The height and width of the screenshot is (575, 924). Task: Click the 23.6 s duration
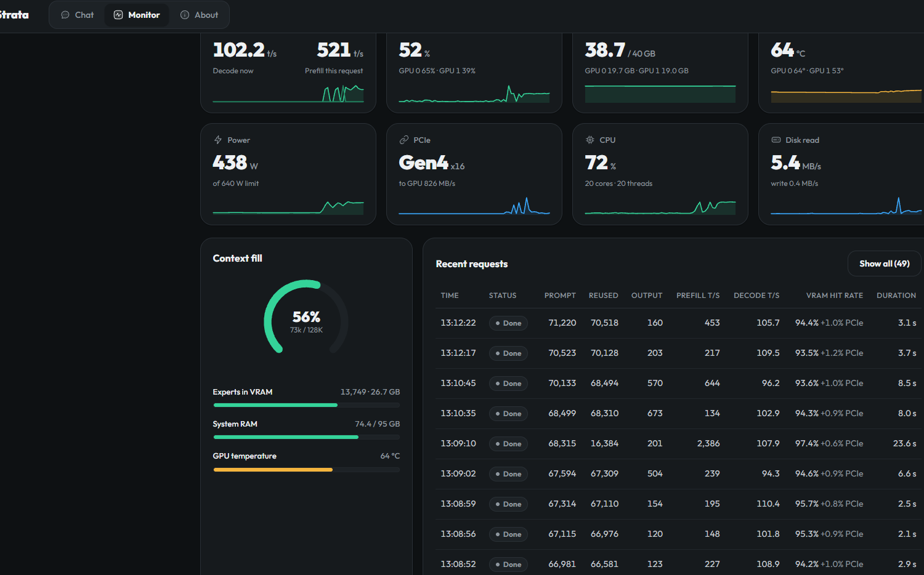click(x=904, y=443)
